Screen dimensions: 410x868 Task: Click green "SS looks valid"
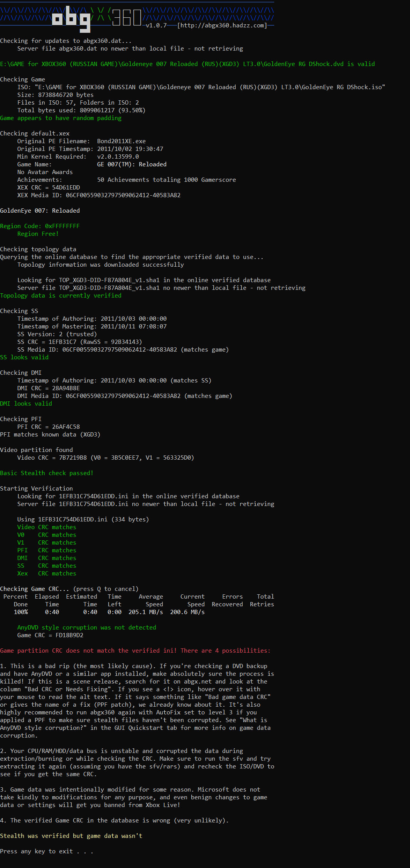click(24, 357)
